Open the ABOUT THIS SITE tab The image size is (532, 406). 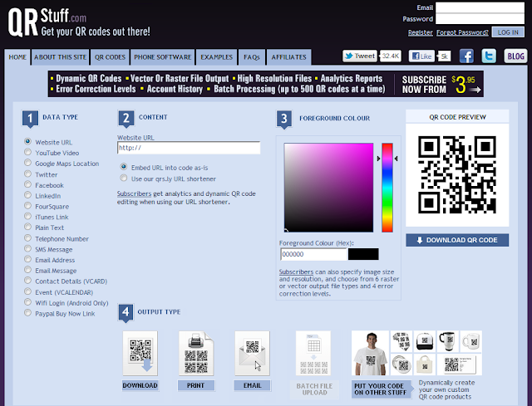pyautogui.click(x=61, y=57)
